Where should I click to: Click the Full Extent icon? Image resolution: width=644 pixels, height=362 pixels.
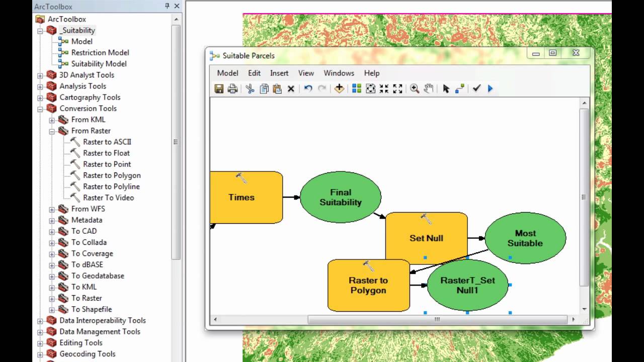371,88
